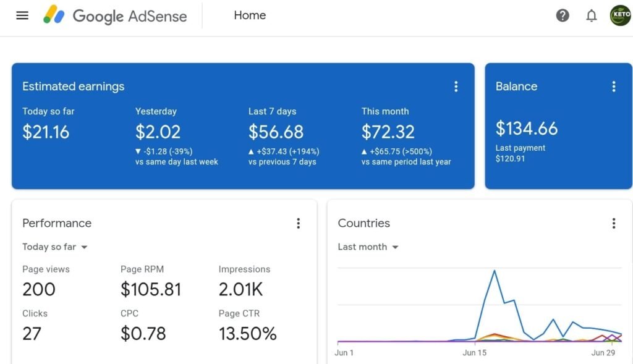Open Balance card three-dot menu
Image resolution: width=633 pixels, height=364 pixels.
click(614, 87)
